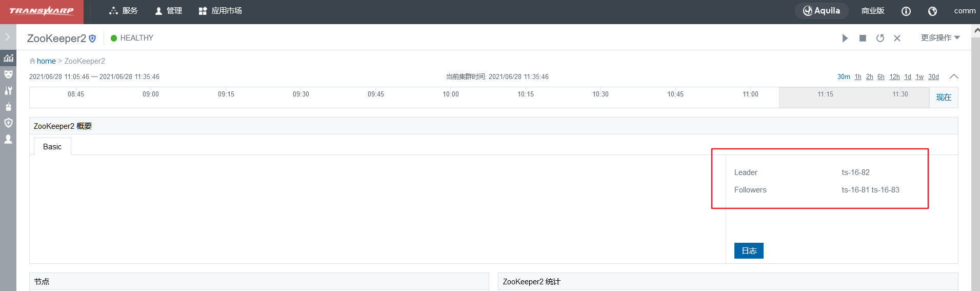Screen dimensions: 980x291
Task: Click the 日志 button
Action: point(749,250)
